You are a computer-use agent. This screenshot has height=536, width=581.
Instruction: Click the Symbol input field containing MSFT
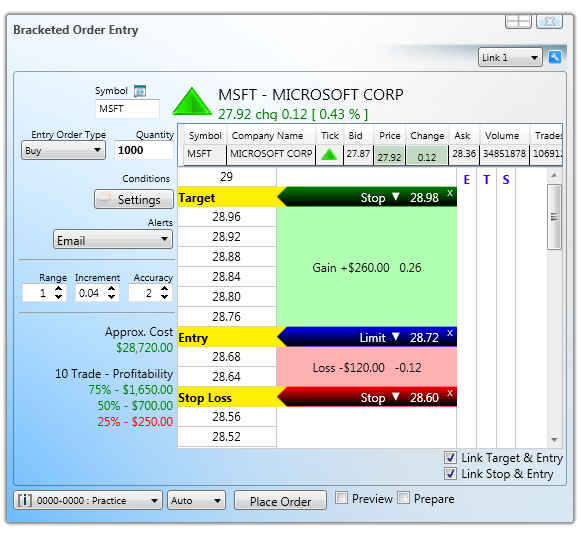point(127,109)
